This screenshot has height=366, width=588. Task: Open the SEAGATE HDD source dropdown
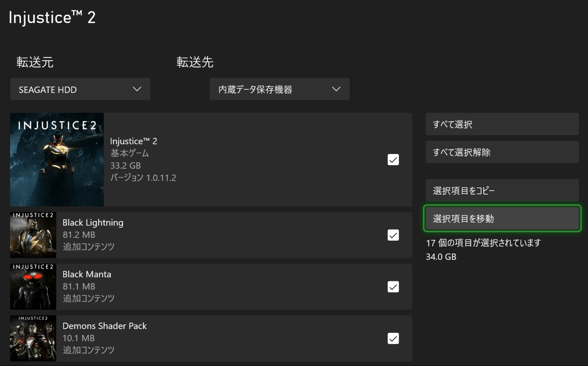point(80,89)
